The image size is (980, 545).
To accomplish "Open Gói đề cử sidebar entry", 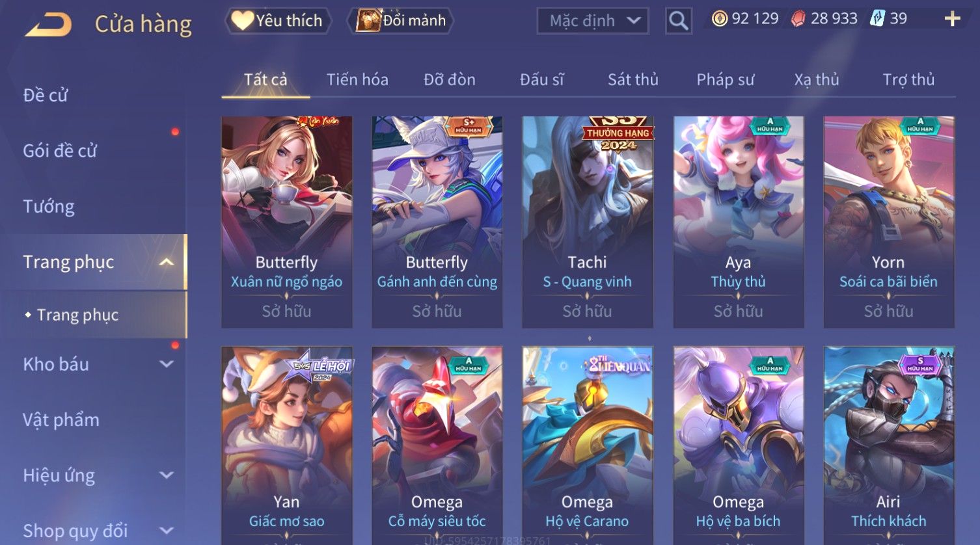I will pyautogui.click(x=60, y=151).
